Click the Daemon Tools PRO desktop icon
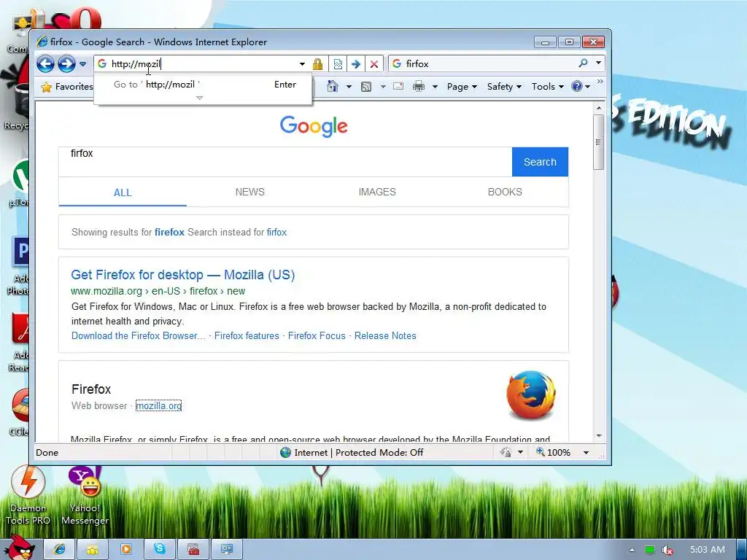Viewport: 747px width, 560px height. (28, 495)
